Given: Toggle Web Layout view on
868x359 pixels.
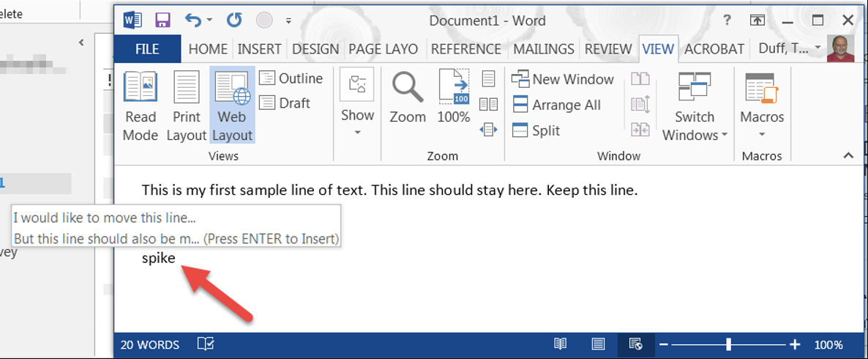Looking at the screenshot, I should point(232,106).
